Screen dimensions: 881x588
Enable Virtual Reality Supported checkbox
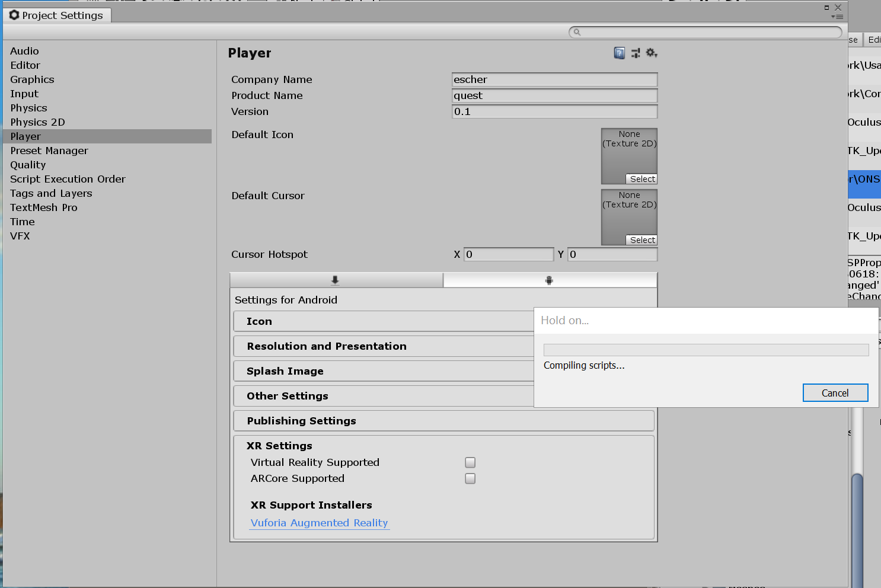[x=470, y=462]
